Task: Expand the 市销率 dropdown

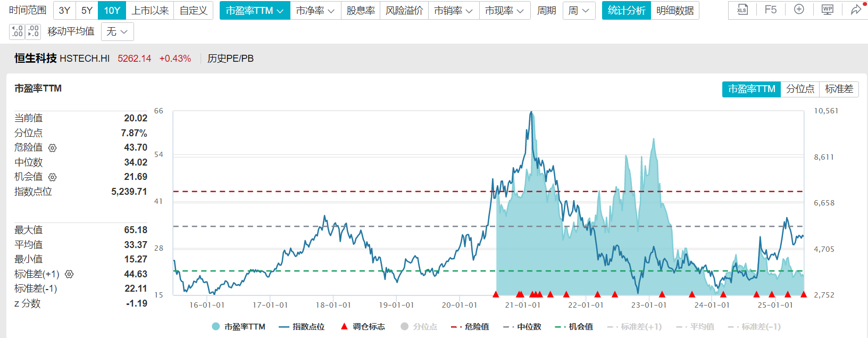Action: (454, 11)
